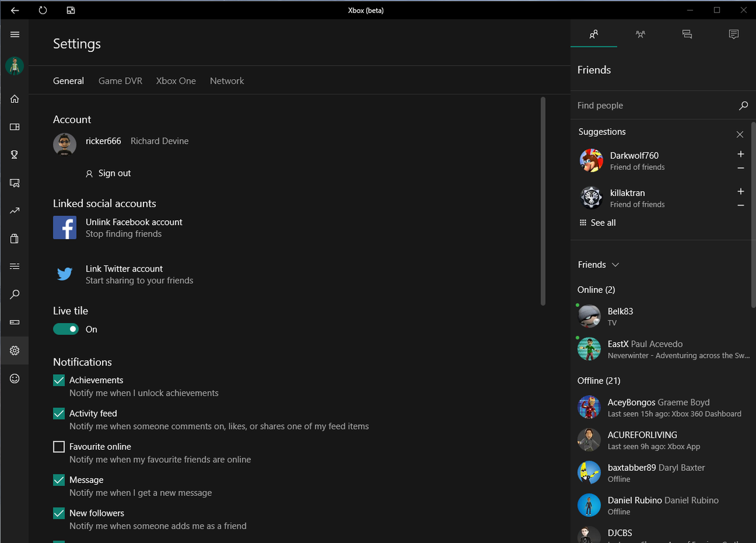Open the Settings gear in the sidebar
The image size is (756, 543).
click(15, 351)
